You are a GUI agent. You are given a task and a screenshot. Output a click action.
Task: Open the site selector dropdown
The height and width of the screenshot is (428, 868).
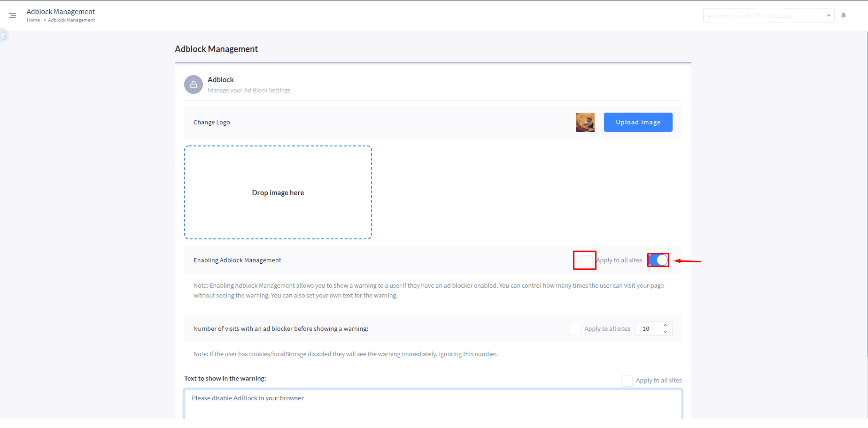768,15
